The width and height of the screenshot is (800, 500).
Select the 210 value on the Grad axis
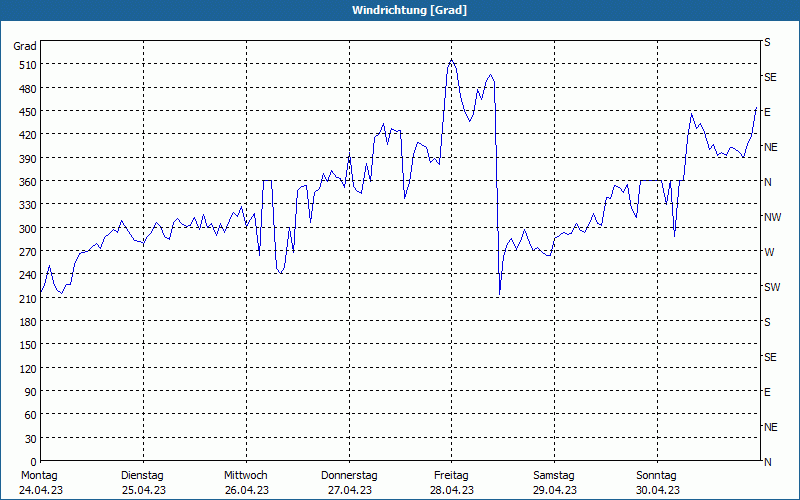[29, 298]
